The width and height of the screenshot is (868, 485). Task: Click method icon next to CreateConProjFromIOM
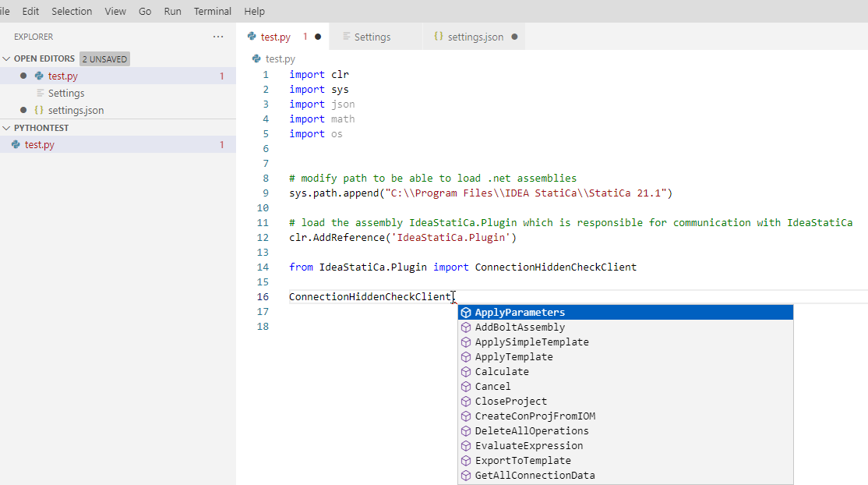[466, 416]
